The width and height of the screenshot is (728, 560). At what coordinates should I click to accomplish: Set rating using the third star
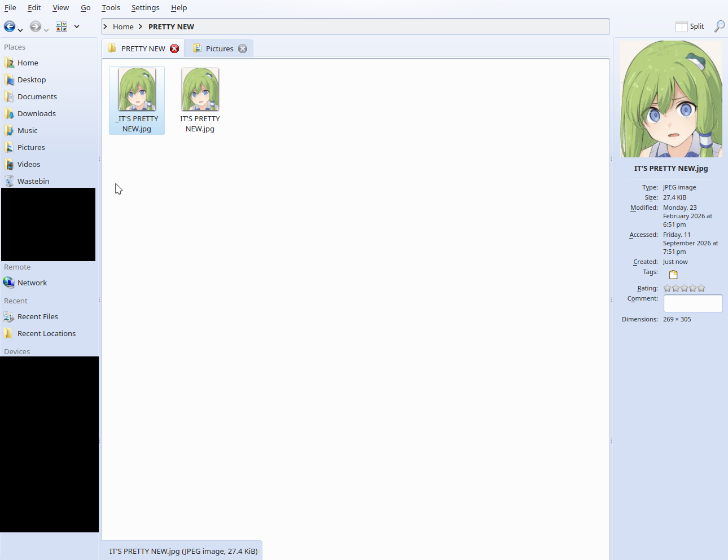coord(685,288)
